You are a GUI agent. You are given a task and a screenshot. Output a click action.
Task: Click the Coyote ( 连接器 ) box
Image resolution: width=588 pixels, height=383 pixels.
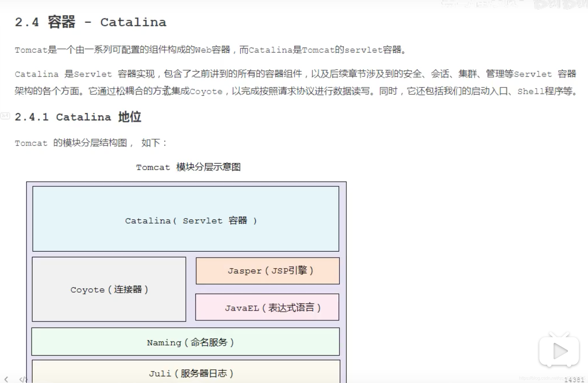tap(109, 289)
